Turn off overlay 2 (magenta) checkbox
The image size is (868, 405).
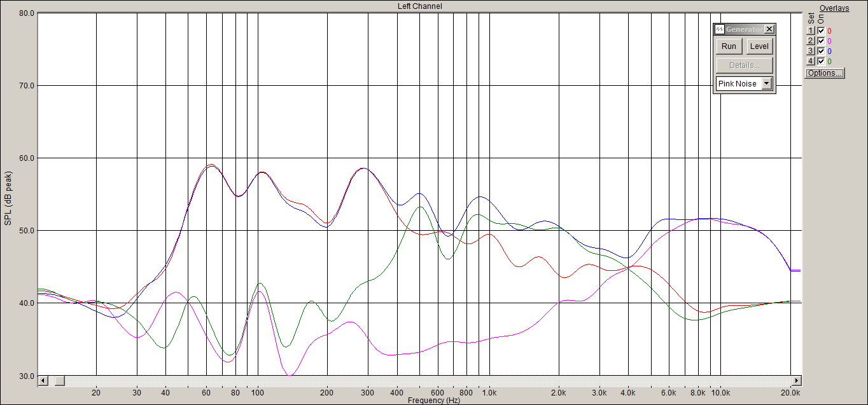(821, 41)
